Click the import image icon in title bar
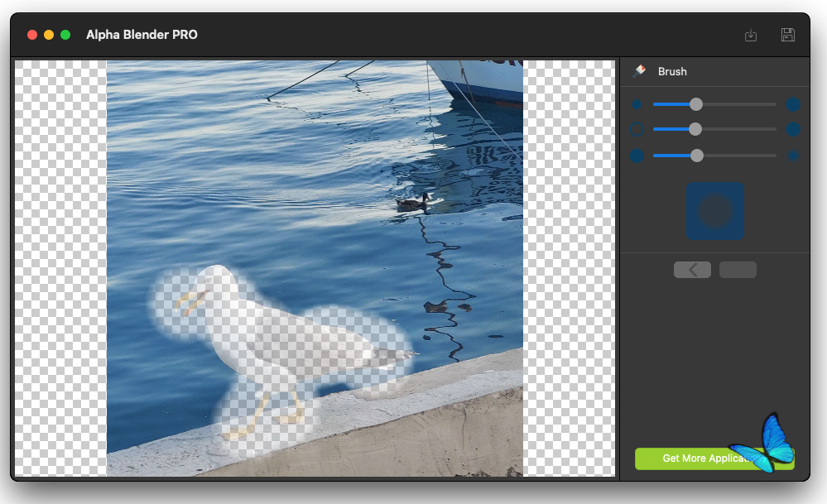Screen dimensions: 827x504 (x=751, y=36)
